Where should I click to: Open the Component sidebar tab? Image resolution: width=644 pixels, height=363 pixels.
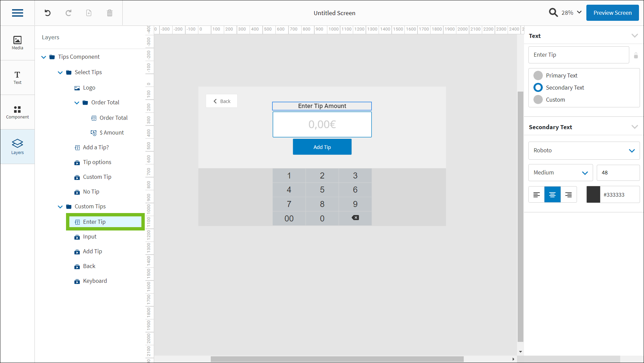[17, 112]
